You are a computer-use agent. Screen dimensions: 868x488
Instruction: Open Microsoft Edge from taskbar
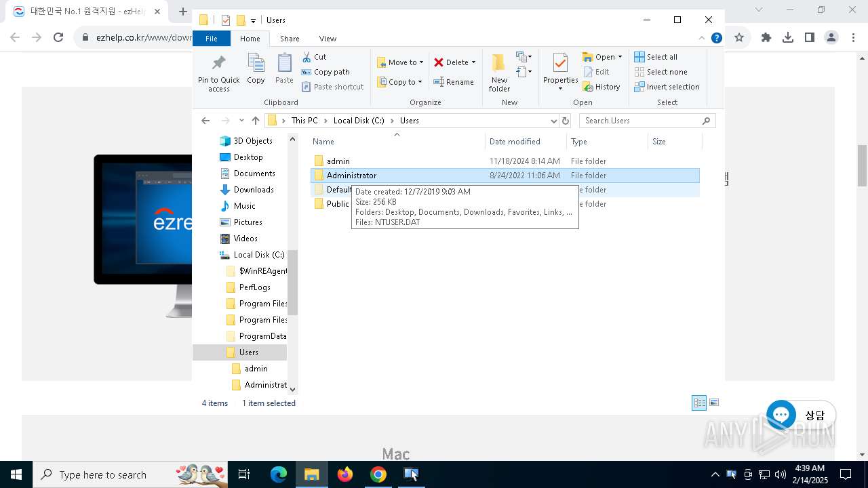pyautogui.click(x=279, y=474)
